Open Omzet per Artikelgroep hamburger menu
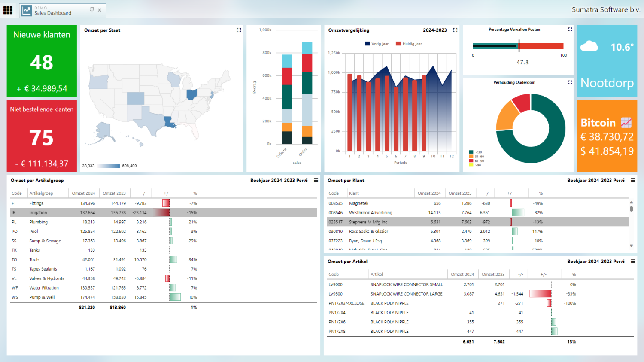The height and width of the screenshot is (362, 644). (x=316, y=181)
